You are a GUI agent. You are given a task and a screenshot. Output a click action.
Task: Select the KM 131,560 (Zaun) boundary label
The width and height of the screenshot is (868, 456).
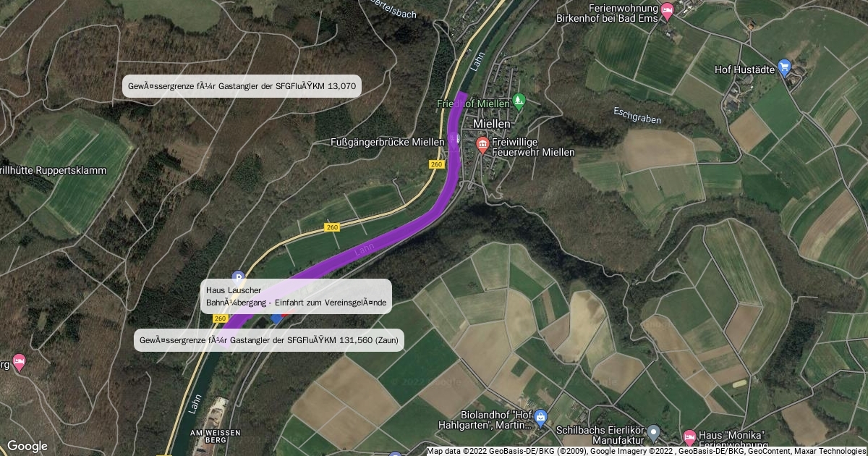(x=269, y=340)
